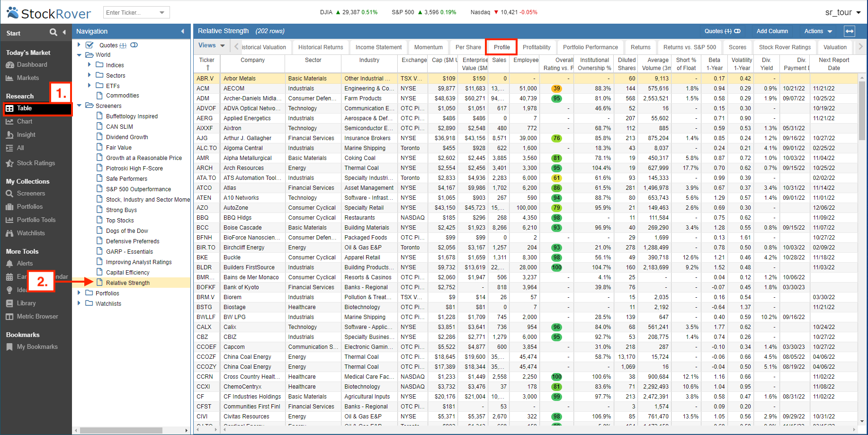Open the Views dropdown
This screenshot has width=868, height=435.
(x=212, y=45)
